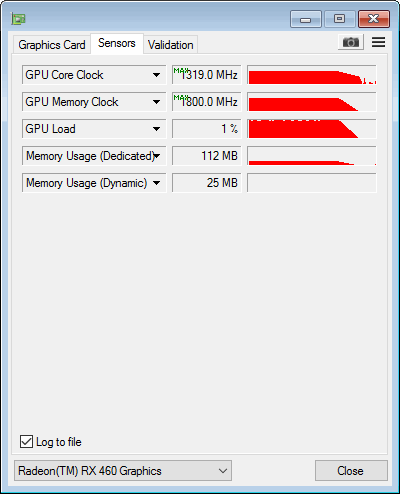Toggle the Log to file checkbox
The height and width of the screenshot is (494, 400).
[26, 441]
